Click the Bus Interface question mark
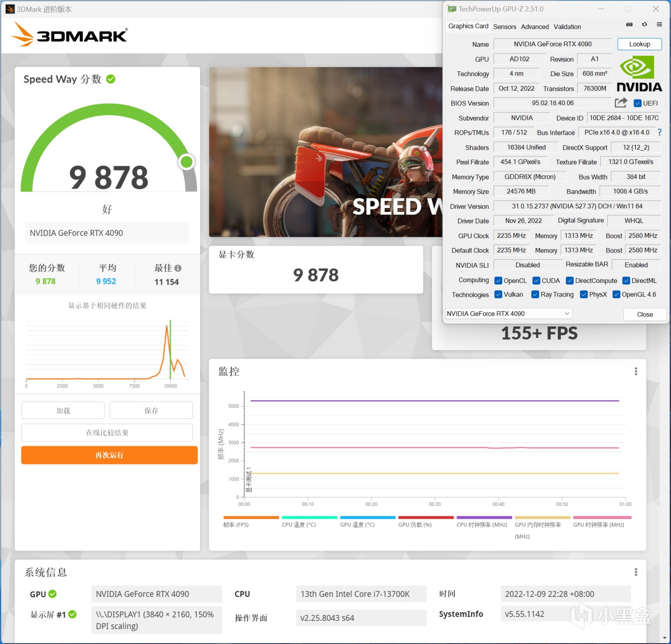671x644 pixels. 660,132
